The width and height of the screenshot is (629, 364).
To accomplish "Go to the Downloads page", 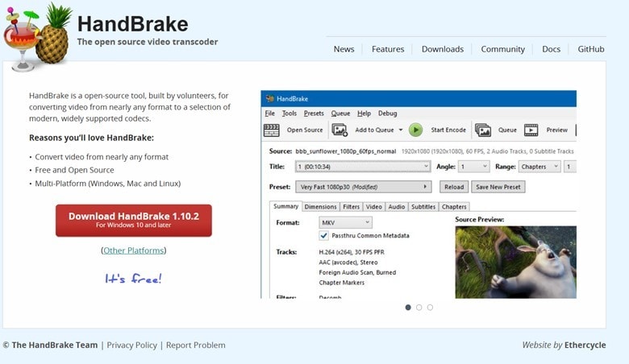I will pos(443,49).
